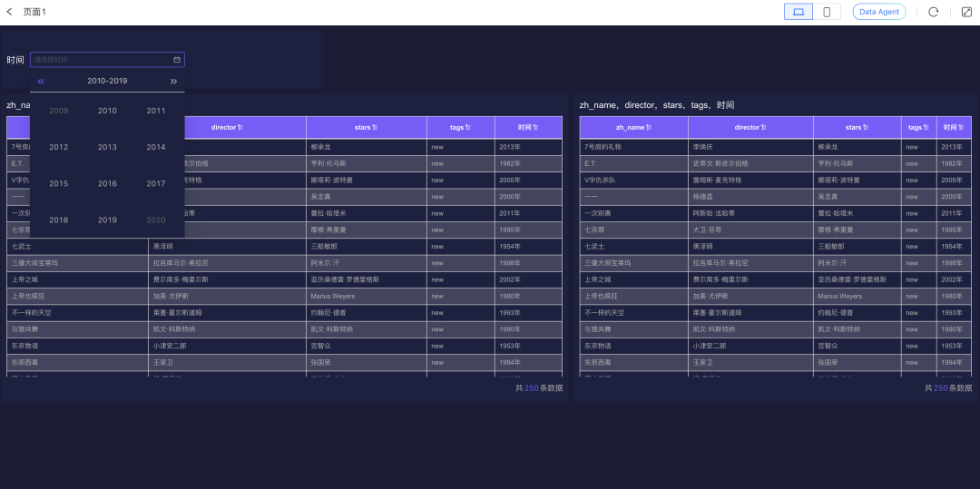Image resolution: width=980 pixels, height=489 pixels.
Task: Open the 2010-2019 decade range header
Action: click(107, 81)
